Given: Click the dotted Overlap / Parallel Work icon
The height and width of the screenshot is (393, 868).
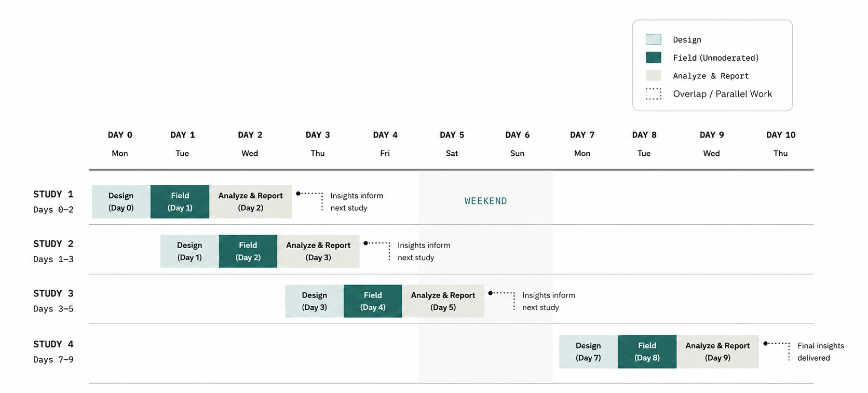Looking at the screenshot, I should [x=653, y=94].
